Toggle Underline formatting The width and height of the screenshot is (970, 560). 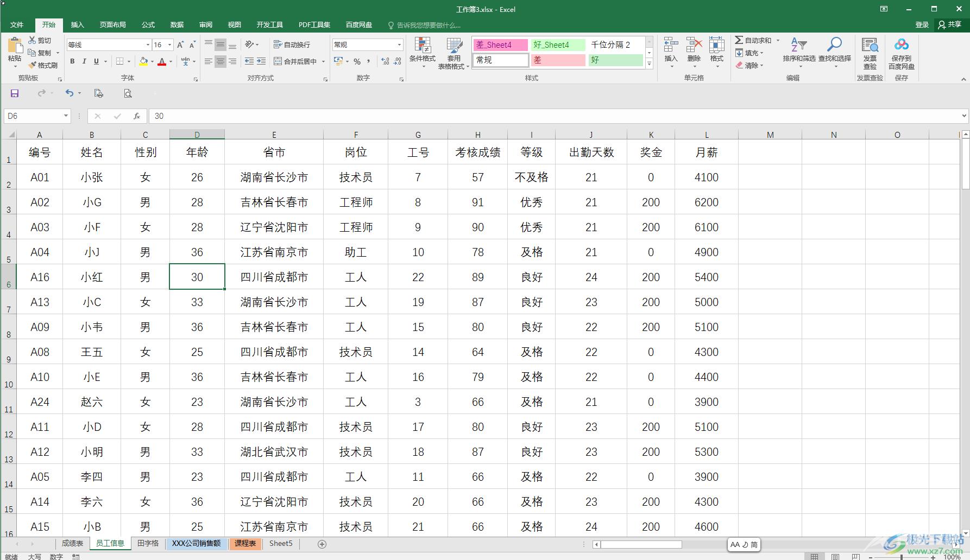96,61
